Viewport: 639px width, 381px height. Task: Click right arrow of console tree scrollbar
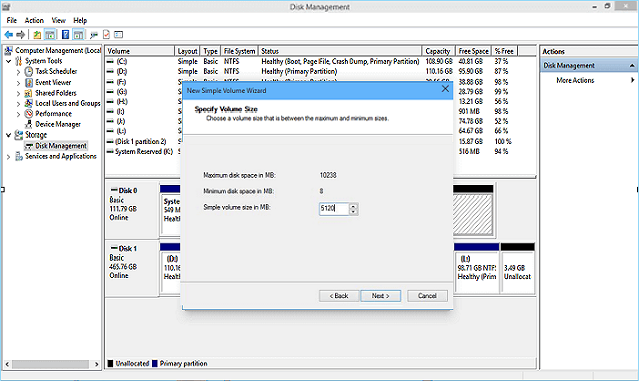(x=97, y=364)
